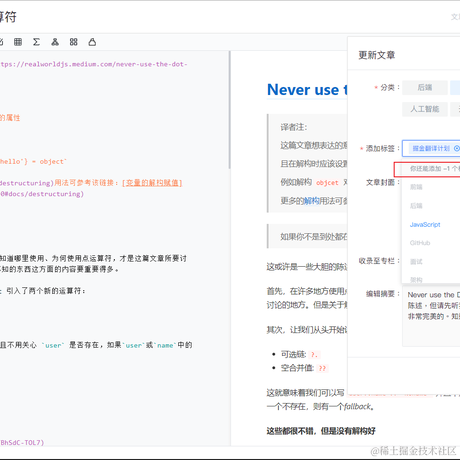This screenshot has width=460, height=460.
Task: Open the Markdown theme grid icon
Action: [x=74, y=42]
